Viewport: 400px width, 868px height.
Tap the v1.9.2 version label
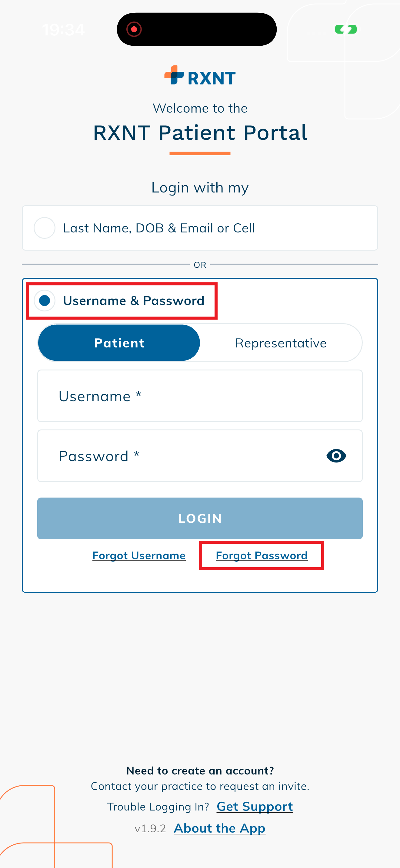pos(150,829)
